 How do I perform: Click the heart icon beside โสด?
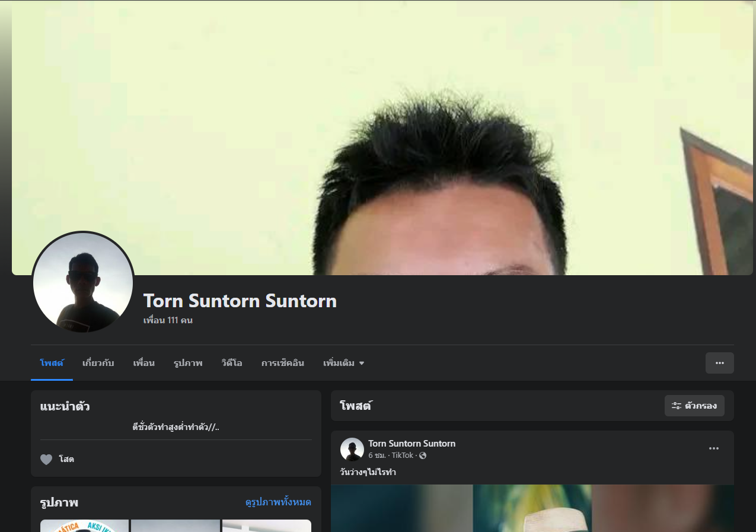46,459
